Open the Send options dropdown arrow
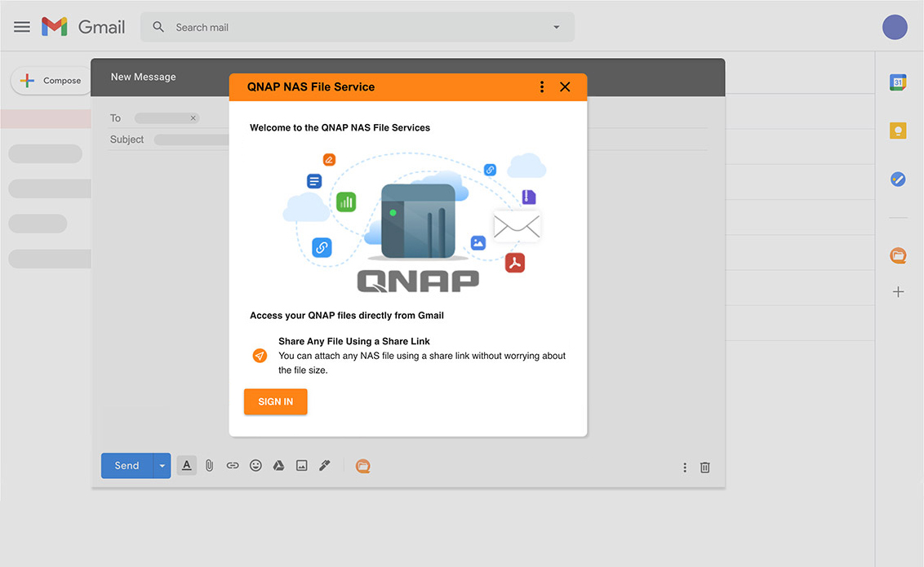924x567 pixels. (162, 465)
